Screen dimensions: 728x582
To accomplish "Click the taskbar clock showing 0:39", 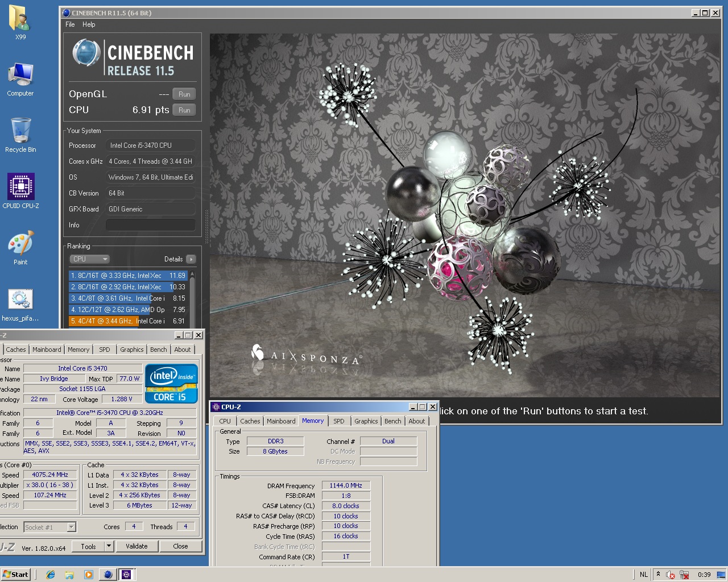I will coord(704,575).
